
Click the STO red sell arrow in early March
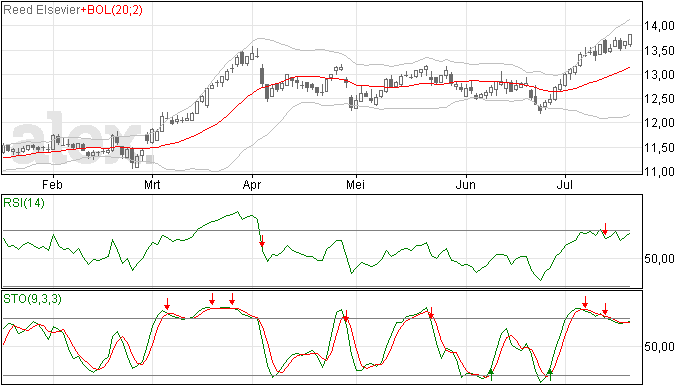(167, 304)
